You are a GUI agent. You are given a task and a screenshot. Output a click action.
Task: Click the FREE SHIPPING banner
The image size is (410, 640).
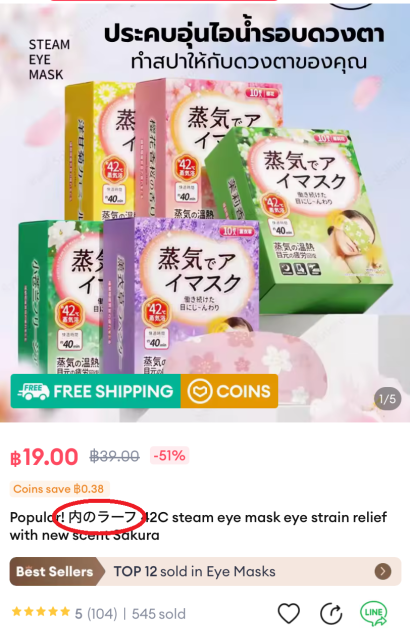click(96, 391)
